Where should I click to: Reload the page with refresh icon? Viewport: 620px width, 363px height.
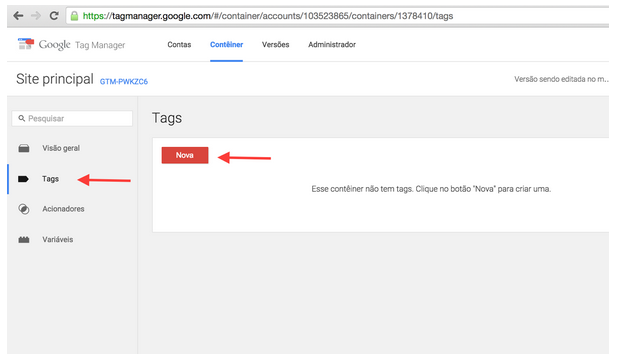pos(54,16)
